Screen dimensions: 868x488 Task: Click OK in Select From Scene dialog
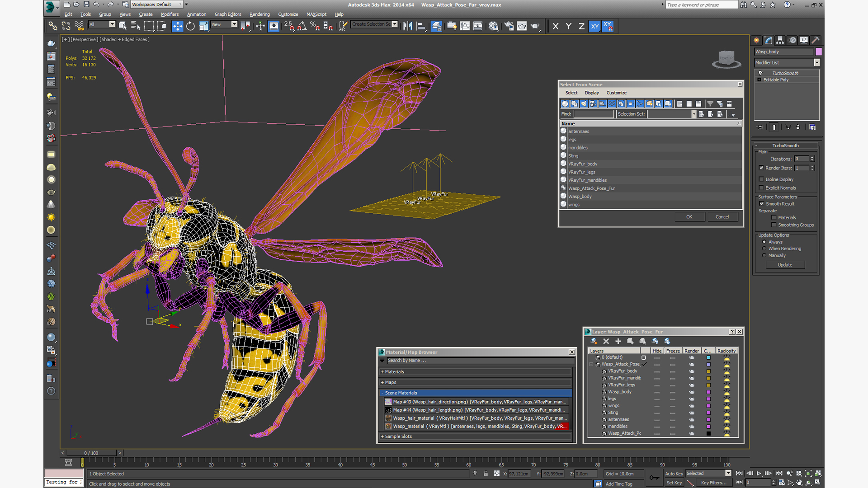pyautogui.click(x=689, y=217)
